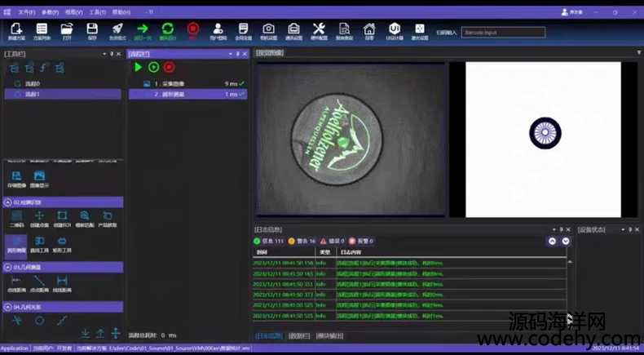Click the move-down arrow icon at toolbox bottom

point(85,333)
